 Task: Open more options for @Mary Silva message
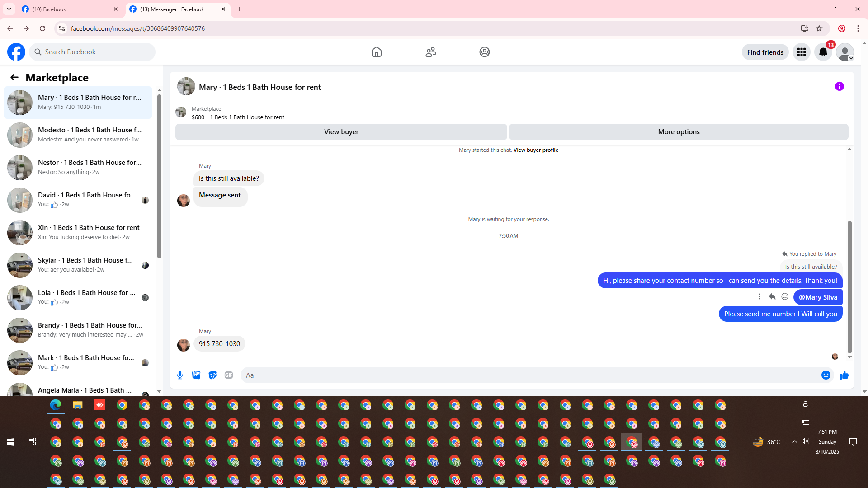759,297
